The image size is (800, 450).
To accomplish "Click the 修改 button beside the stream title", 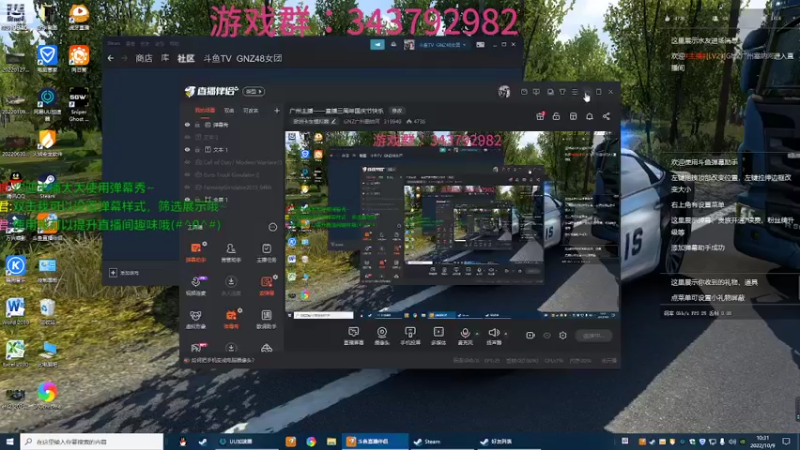I will (x=397, y=111).
